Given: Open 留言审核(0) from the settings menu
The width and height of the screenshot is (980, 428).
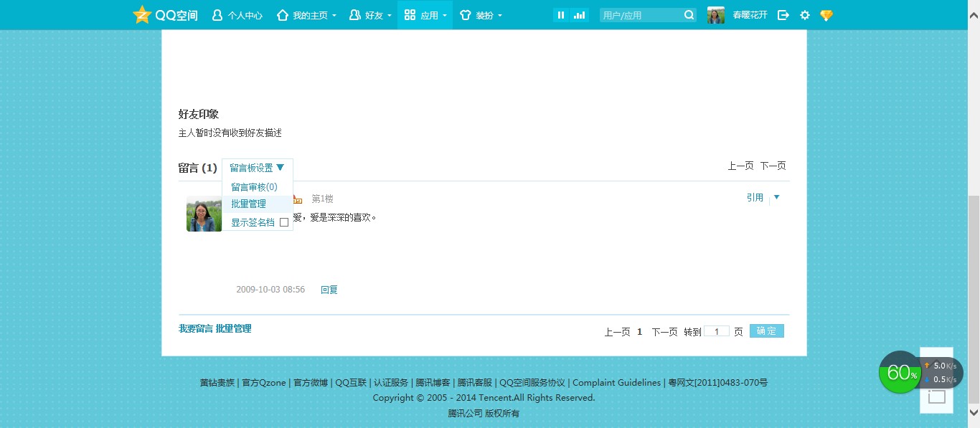Looking at the screenshot, I should 253,186.
